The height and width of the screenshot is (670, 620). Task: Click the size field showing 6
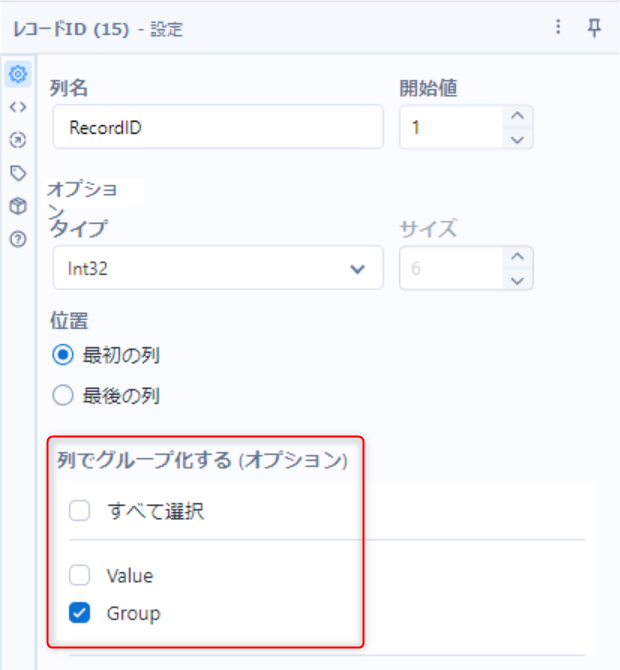click(x=451, y=268)
